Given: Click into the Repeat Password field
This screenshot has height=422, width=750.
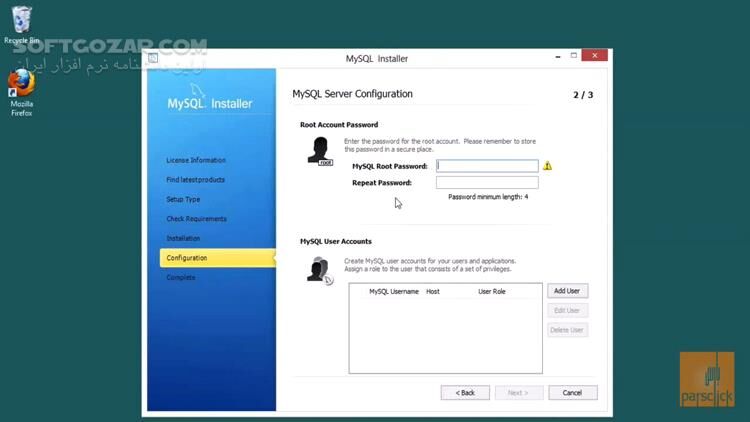Looking at the screenshot, I should [x=487, y=183].
